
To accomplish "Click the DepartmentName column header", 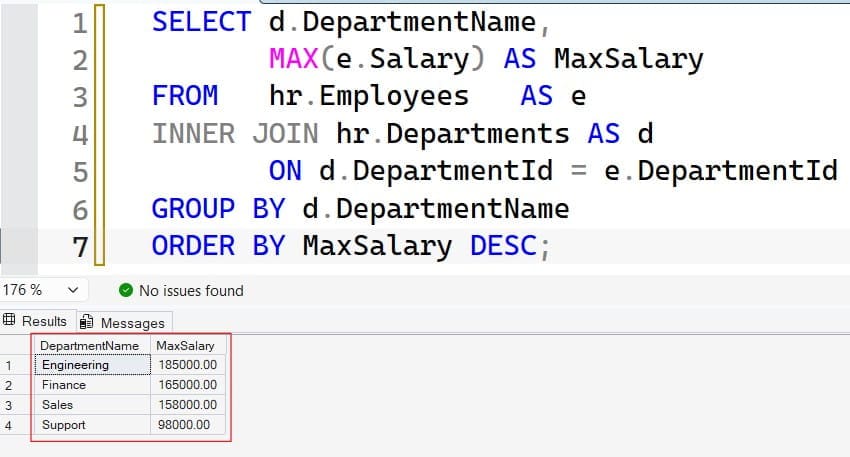I will [92, 345].
